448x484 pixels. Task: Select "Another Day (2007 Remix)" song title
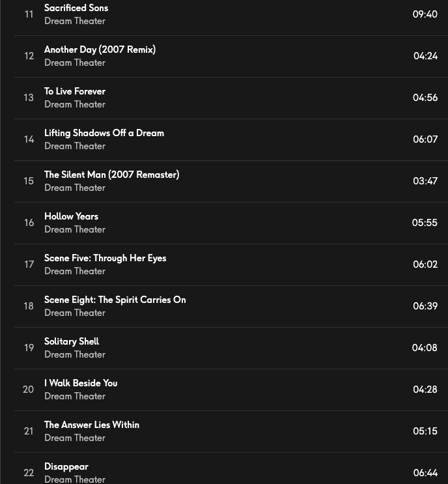point(100,50)
